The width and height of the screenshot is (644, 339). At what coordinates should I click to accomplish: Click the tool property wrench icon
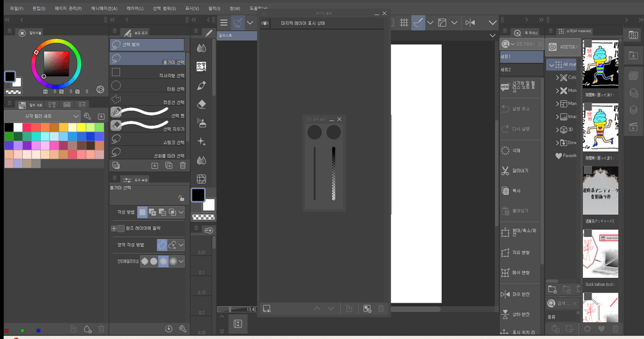tap(182, 329)
